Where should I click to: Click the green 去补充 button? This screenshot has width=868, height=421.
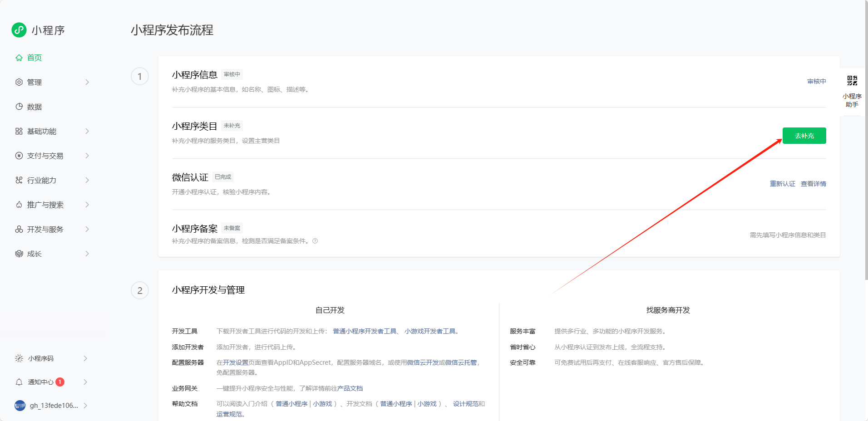[x=804, y=136]
